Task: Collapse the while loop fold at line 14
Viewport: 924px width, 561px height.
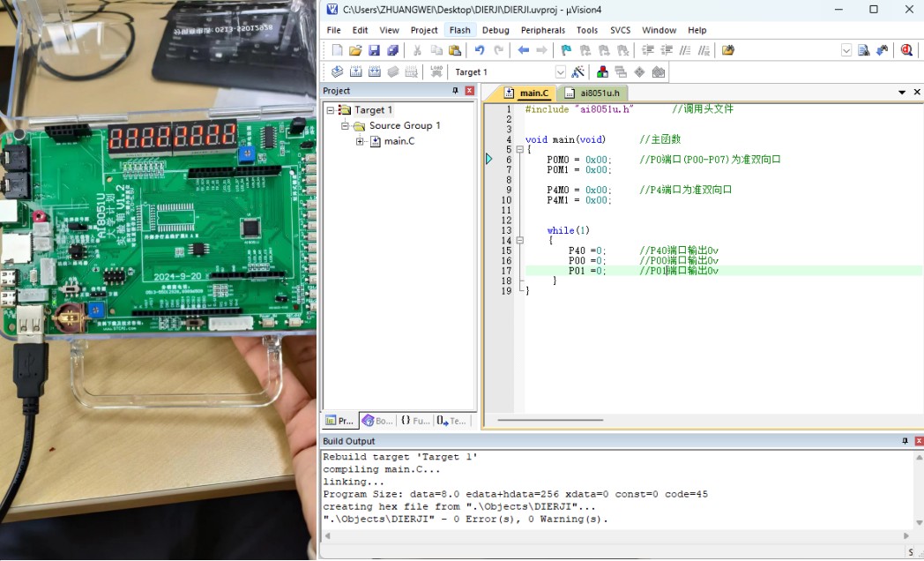Action: click(x=520, y=241)
